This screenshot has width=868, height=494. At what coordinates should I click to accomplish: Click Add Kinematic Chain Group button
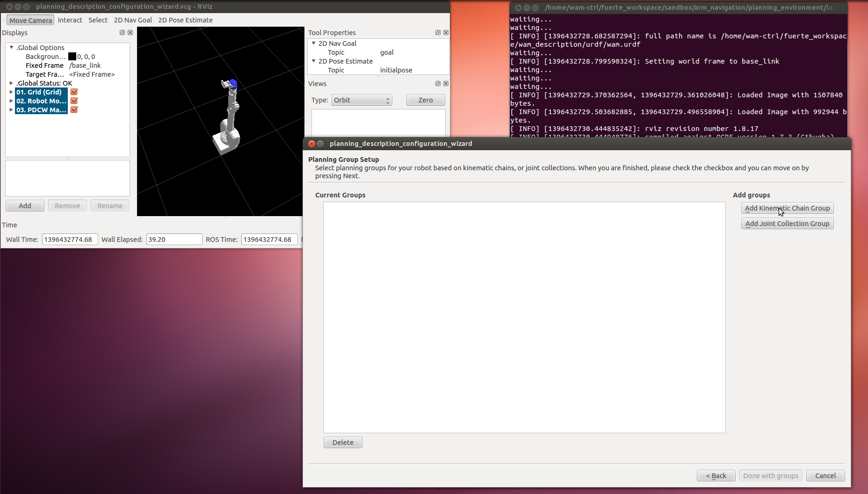pos(787,208)
